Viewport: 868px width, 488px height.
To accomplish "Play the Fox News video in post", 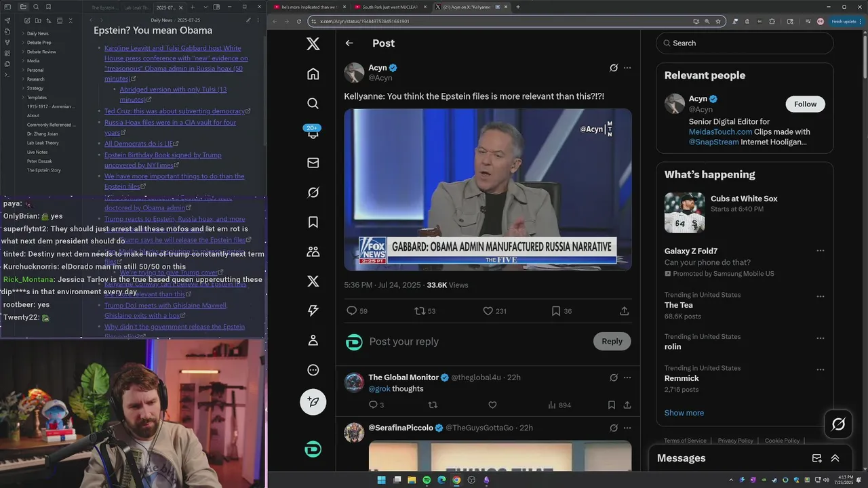I will (x=488, y=190).
